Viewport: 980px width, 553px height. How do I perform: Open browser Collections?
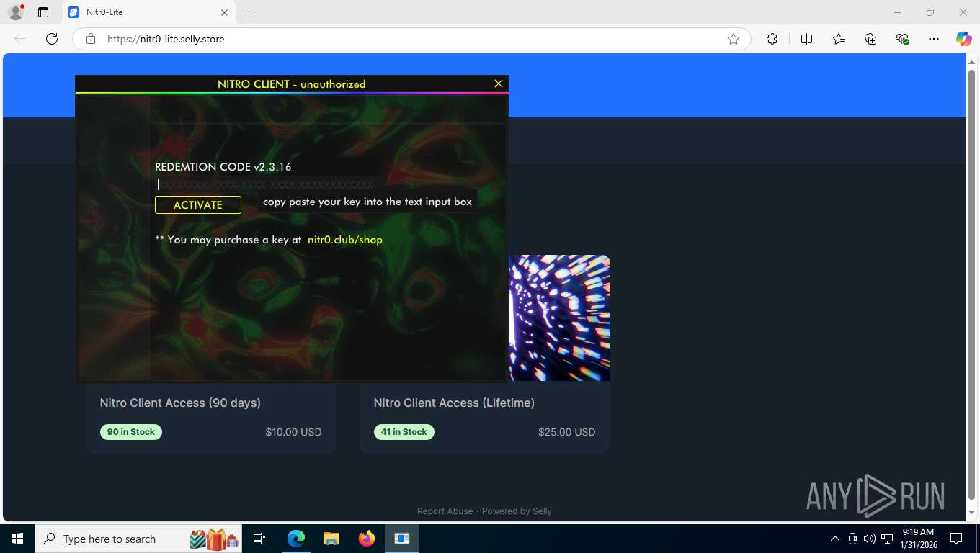[x=870, y=39]
